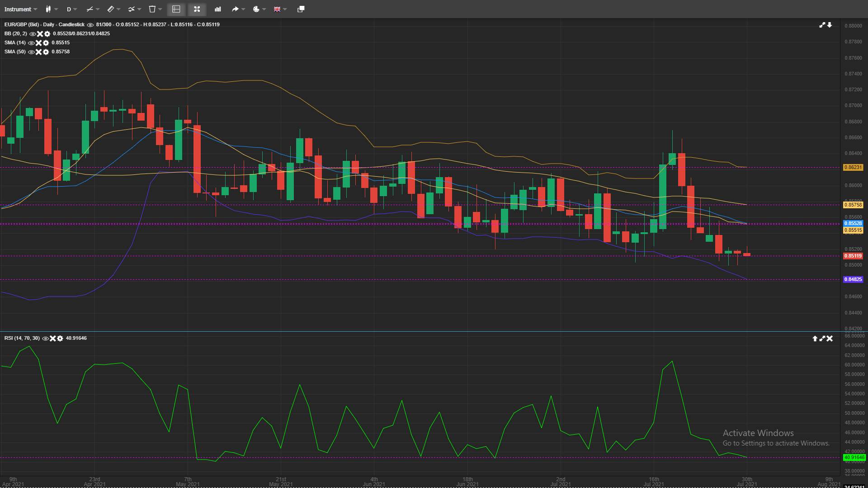Expand the language dropdown arrow
Image resolution: width=868 pixels, height=488 pixels.
(x=285, y=9)
